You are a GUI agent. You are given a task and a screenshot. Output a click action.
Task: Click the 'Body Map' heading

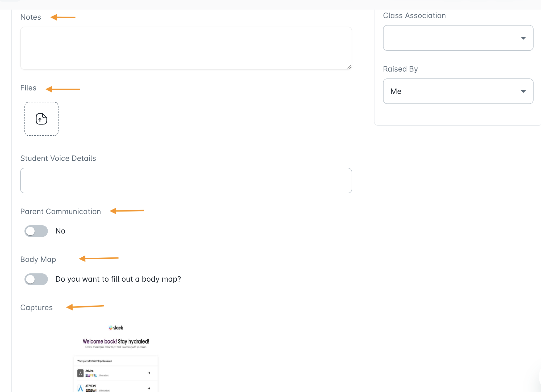click(38, 260)
